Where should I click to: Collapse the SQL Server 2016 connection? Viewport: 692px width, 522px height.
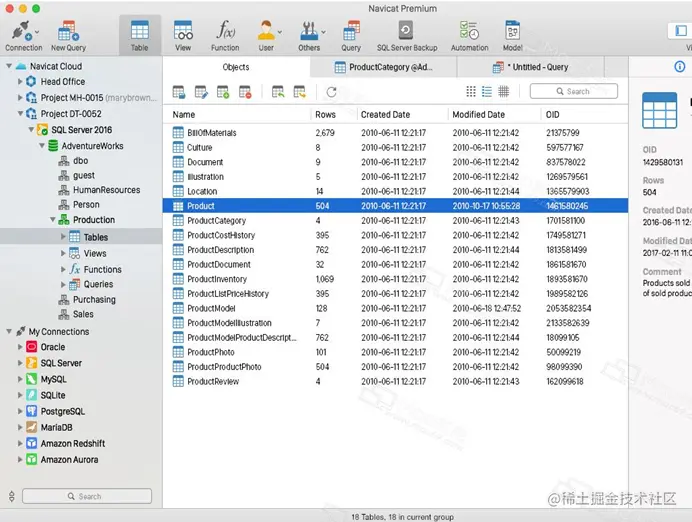pyautogui.click(x=31, y=130)
